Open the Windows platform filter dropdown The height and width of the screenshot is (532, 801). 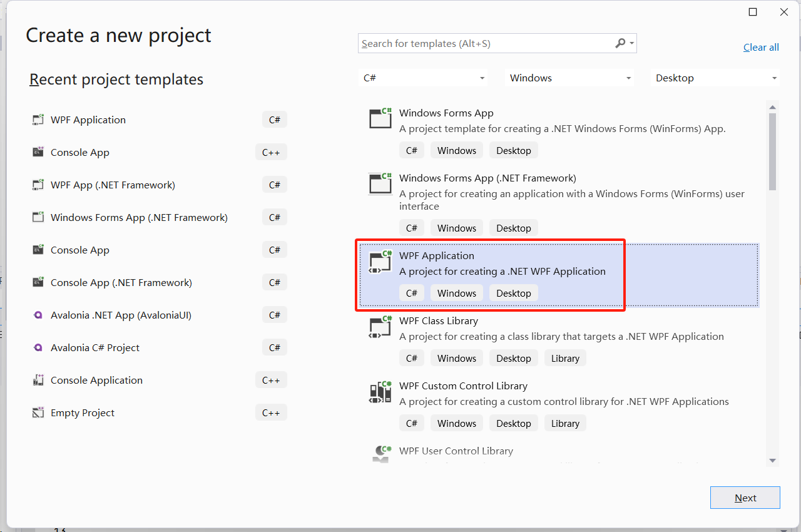click(569, 78)
